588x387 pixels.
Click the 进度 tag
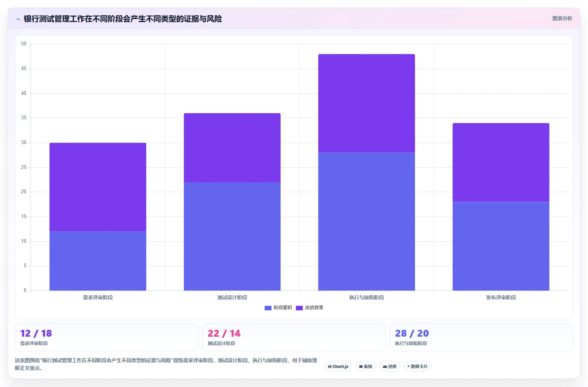coord(389,366)
